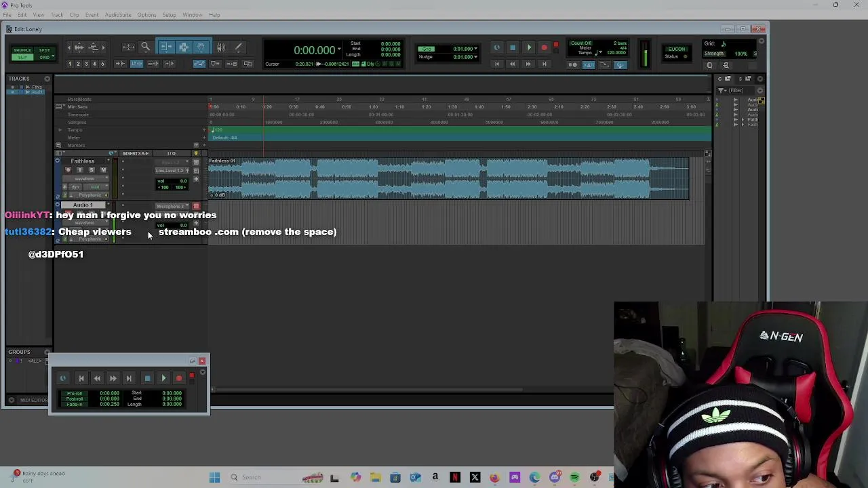
Task: Open the Setup menu
Action: point(169,15)
